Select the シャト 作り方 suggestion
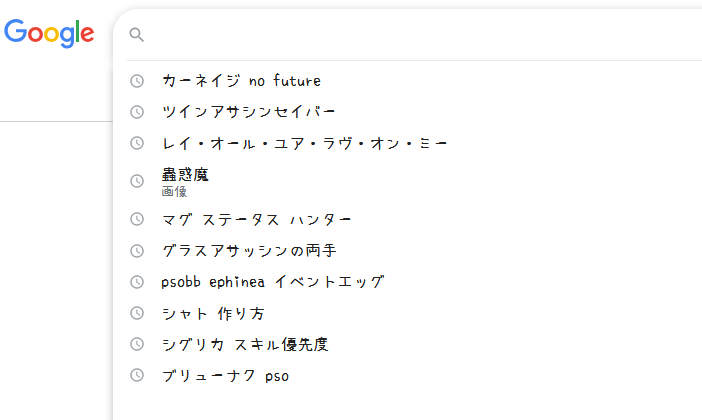The image size is (702, 420). coord(213,313)
